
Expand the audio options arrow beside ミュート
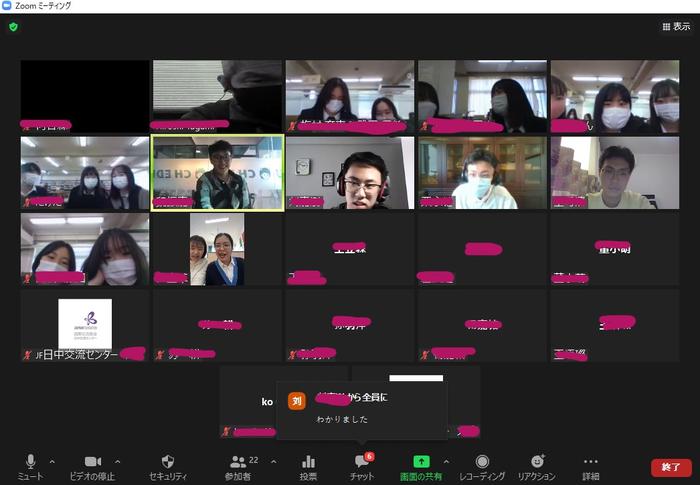(52, 461)
